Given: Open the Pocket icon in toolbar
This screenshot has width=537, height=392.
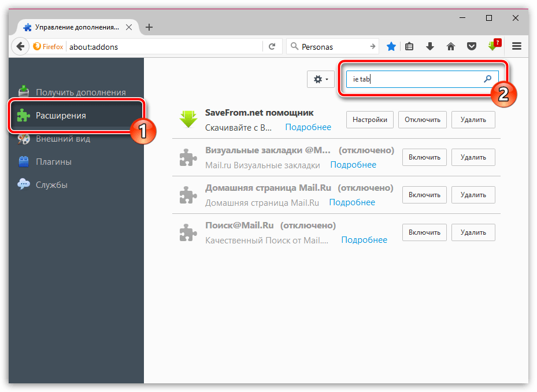Looking at the screenshot, I should coord(472,47).
